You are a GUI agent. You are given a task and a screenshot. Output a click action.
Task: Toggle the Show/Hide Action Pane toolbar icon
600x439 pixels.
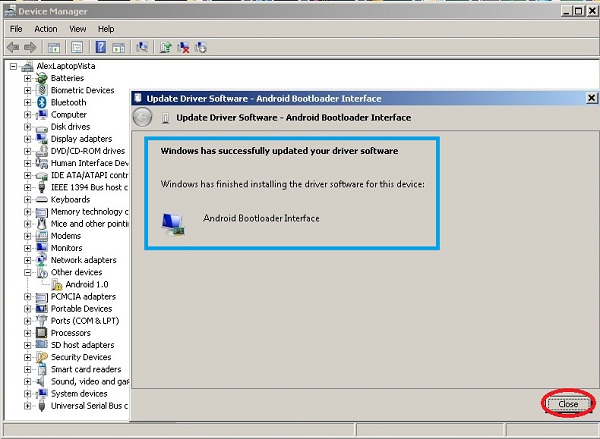pyautogui.click(x=118, y=48)
